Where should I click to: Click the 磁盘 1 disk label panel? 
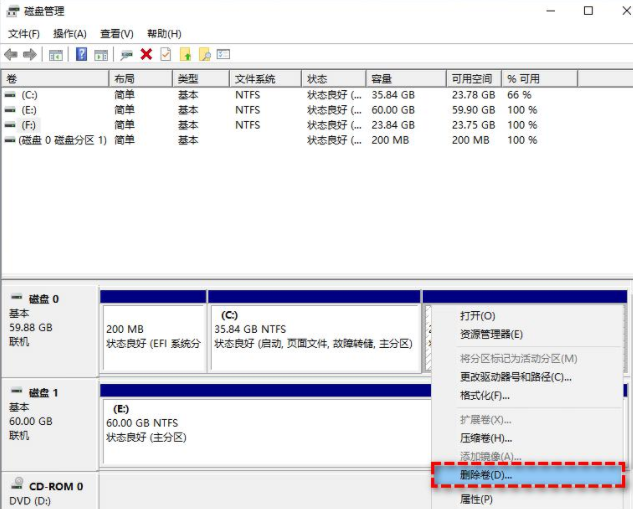tap(50, 425)
